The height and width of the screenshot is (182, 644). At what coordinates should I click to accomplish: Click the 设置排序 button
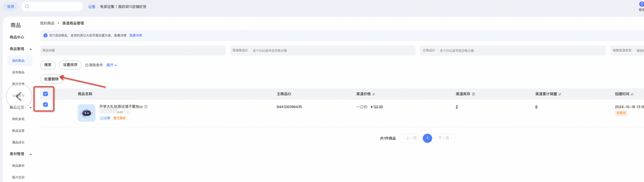click(x=70, y=65)
